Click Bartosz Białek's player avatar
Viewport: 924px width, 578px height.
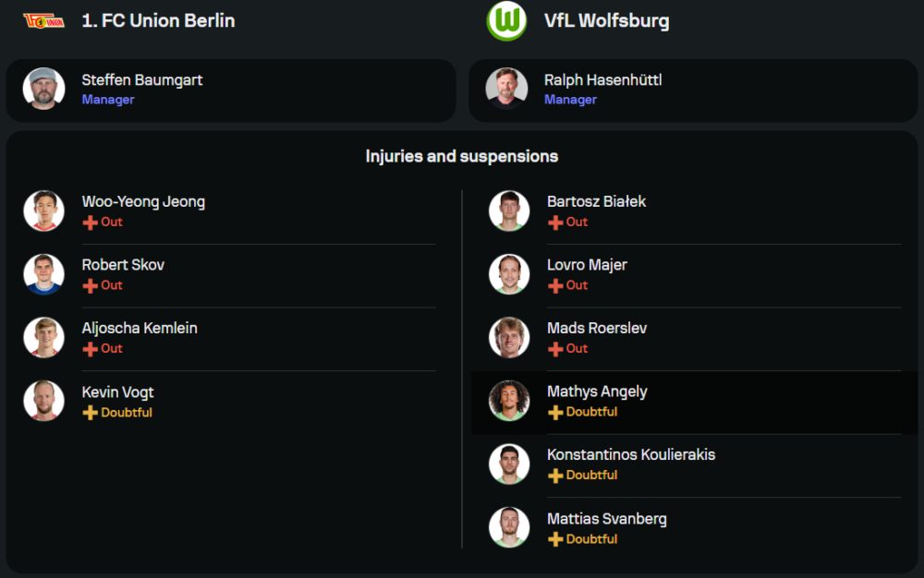point(509,211)
